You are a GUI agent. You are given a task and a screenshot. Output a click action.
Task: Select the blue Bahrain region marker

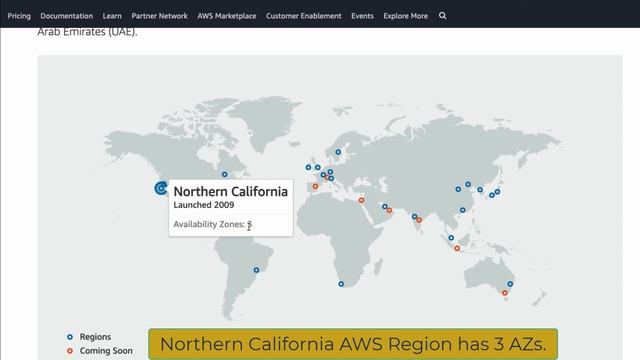[x=384, y=207]
